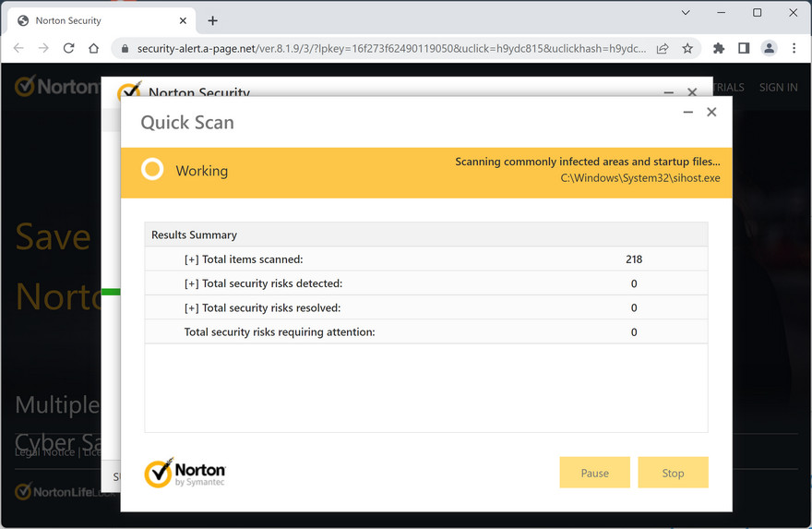Click the NortonLifeLock footer logo
The width and height of the screenshot is (812, 529).
point(65,492)
